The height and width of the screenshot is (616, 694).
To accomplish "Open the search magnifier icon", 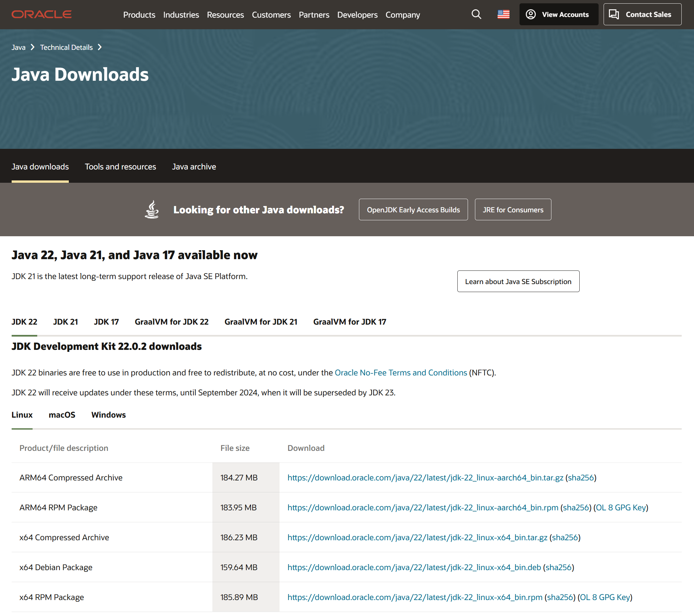I will click(476, 14).
